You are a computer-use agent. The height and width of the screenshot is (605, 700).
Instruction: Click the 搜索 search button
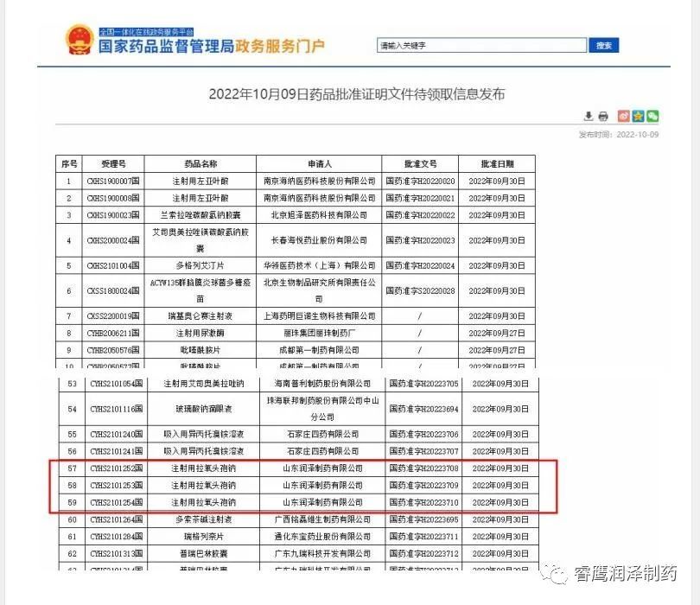click(604, 46)
